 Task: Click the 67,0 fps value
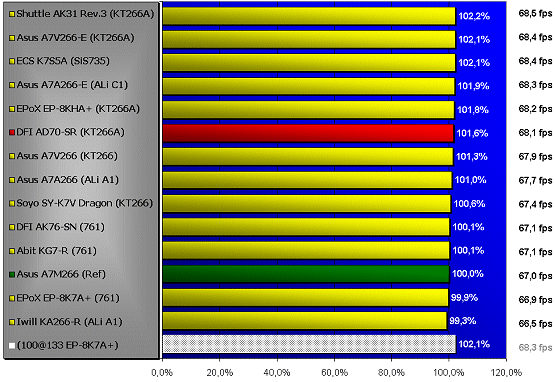click(x=535, y=275)
